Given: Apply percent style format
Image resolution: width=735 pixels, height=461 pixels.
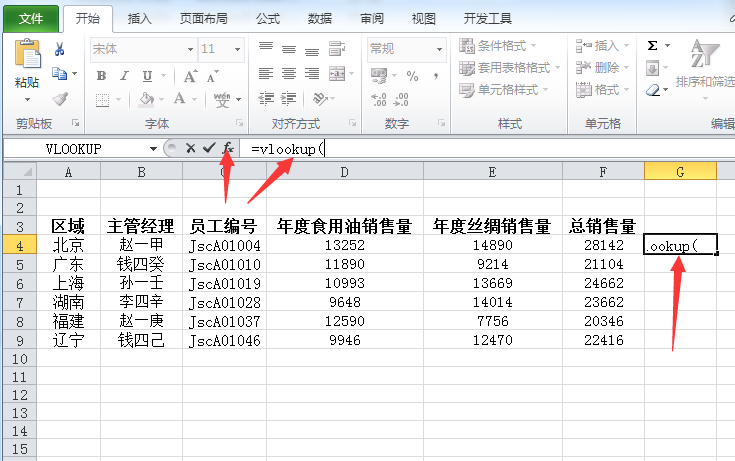Looking at the screenshot, I should coord(412,76).
